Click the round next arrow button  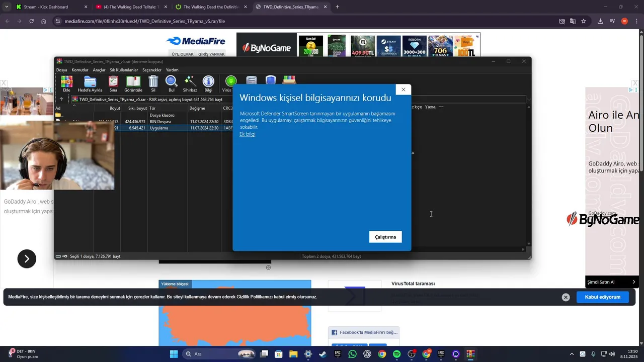[27, 258]
